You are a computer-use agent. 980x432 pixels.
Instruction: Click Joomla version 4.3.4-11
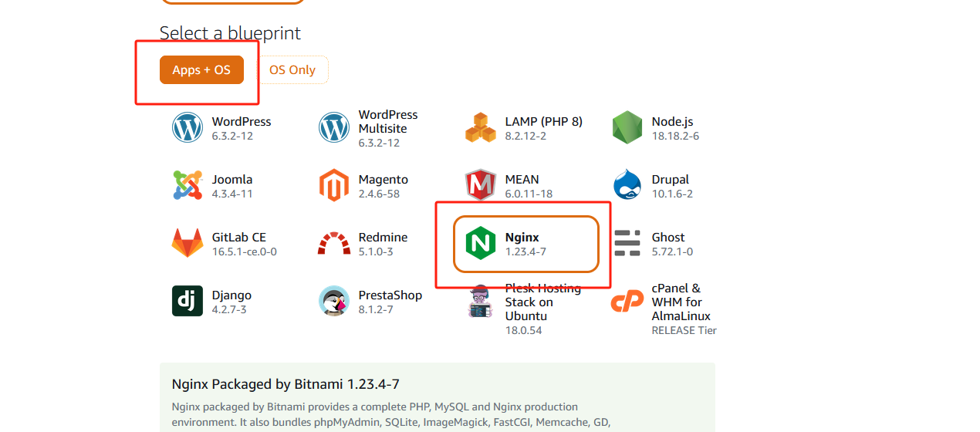tap(233, 194)
